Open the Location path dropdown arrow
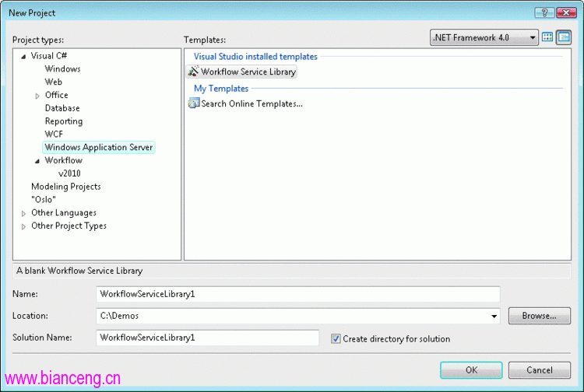Screen dimensions: 584x392 coord(494,316)
